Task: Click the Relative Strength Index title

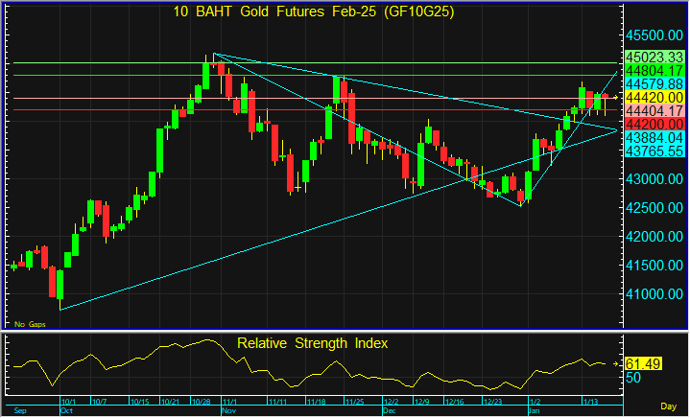Action: [x=312, y=343]
